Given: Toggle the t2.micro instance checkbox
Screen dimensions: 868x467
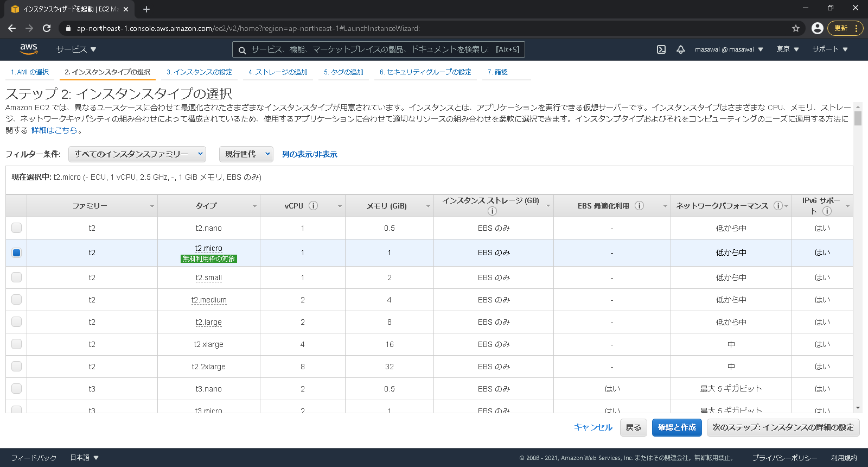Looking at the screenshot, I should pyautogui.click(x=16, y=253).
